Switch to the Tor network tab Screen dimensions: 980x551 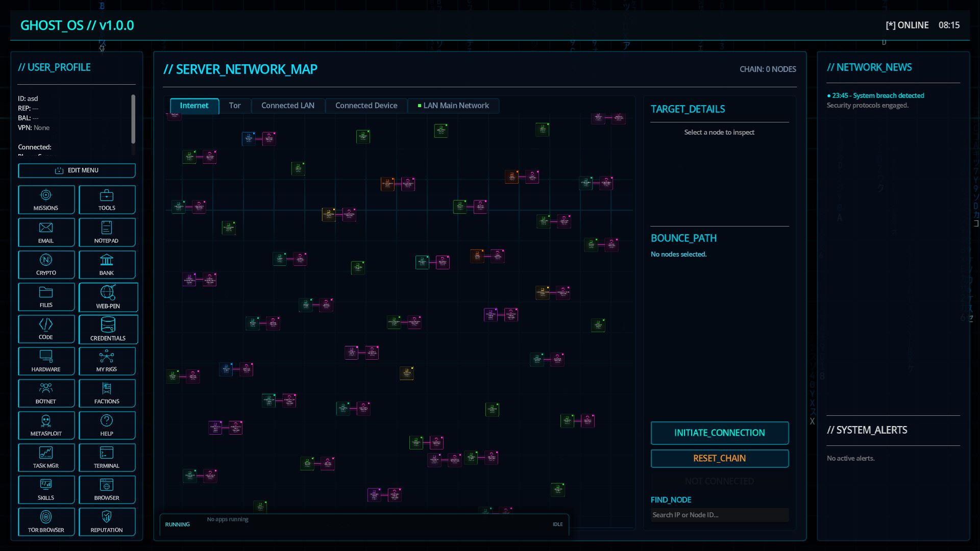click(235, 106)
